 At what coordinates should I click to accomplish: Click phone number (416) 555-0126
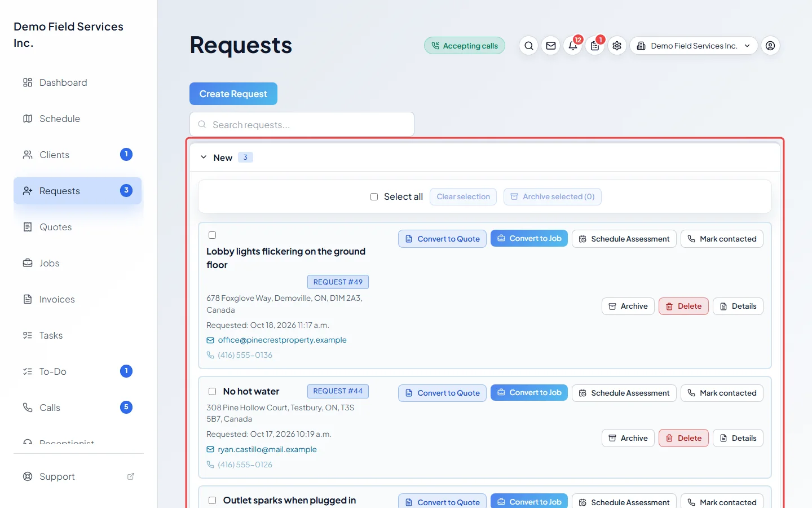pos(245,465)
